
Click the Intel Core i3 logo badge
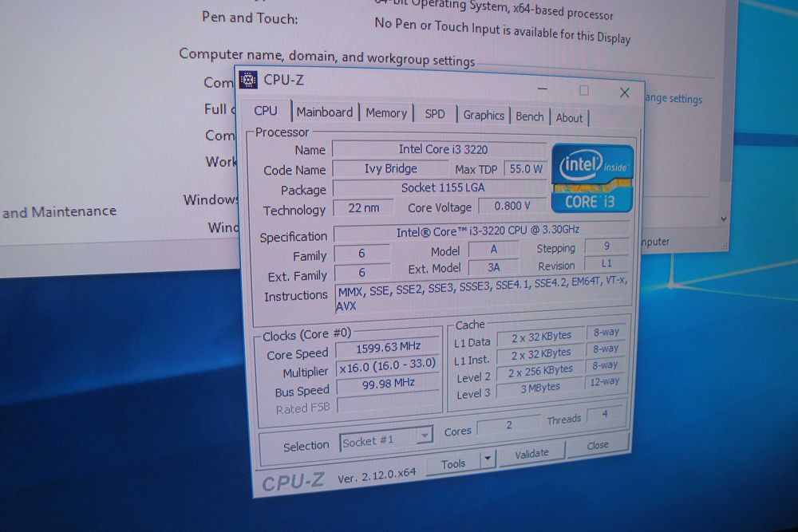click(592, 179)
